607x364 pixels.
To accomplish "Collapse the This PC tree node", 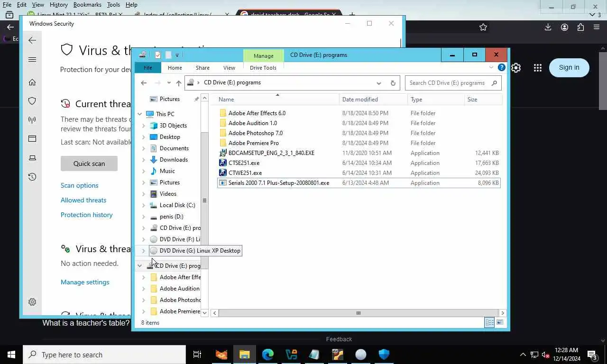I will [x=140, y=114].
